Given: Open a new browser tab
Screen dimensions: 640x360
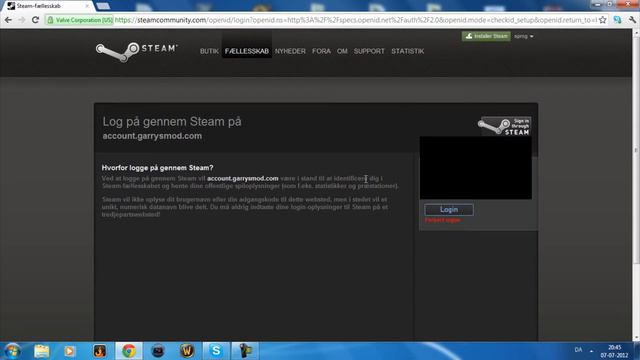Looking at the screenshot, I should pyautogui.click(x=103, y=6).
